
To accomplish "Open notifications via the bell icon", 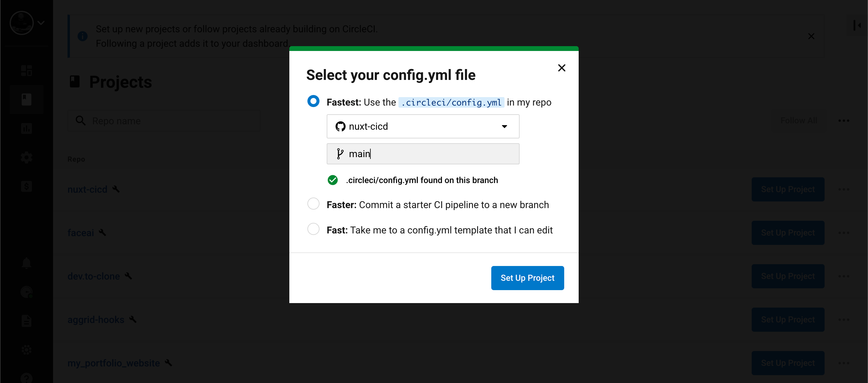I will 26,263.
